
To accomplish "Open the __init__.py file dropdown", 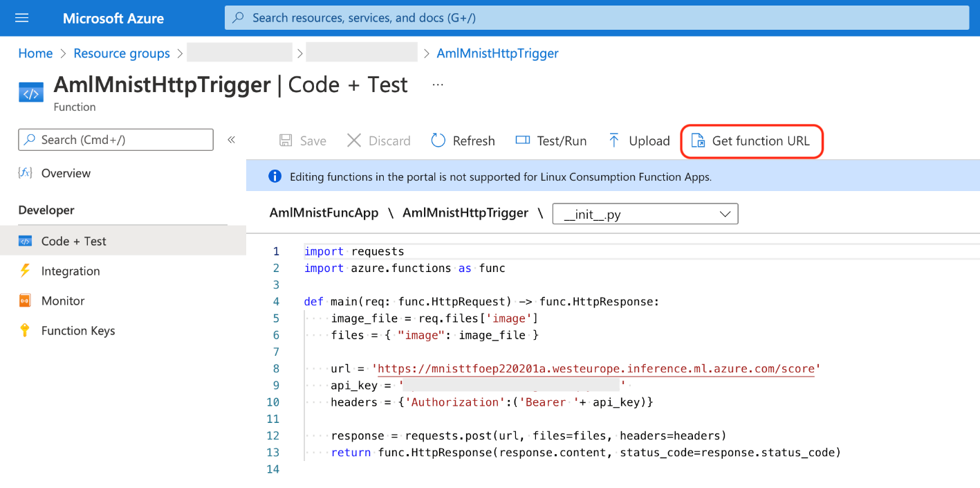I will pos(645,214).
